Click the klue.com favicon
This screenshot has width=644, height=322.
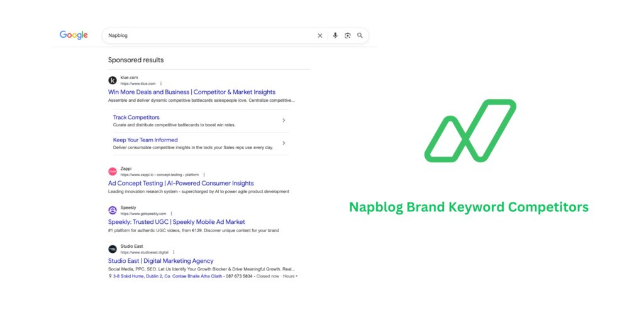coord(113,80)
